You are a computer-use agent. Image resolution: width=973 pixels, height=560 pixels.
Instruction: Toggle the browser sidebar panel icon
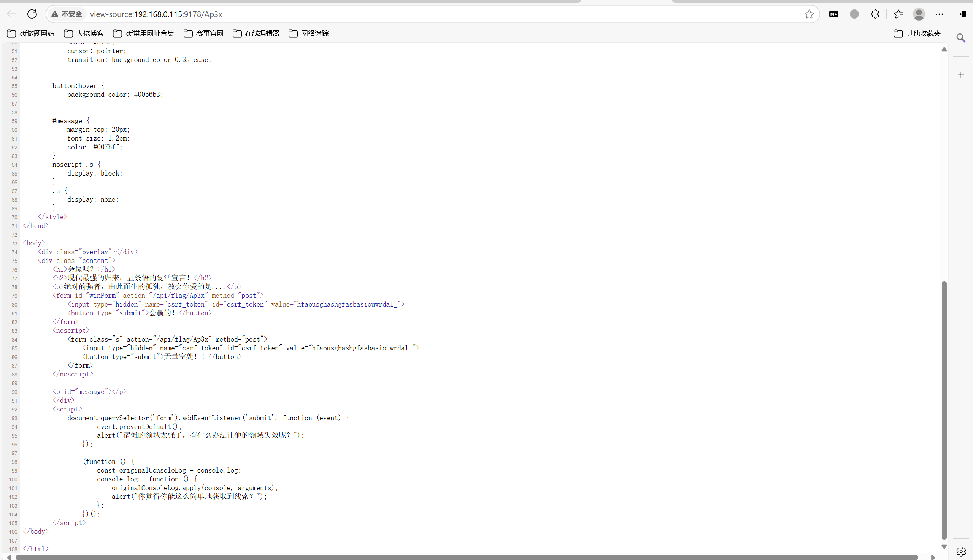click(961, 14)
